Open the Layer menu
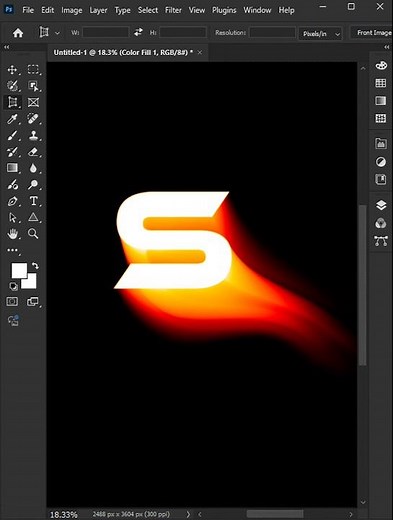 click(x=98, y=10)
